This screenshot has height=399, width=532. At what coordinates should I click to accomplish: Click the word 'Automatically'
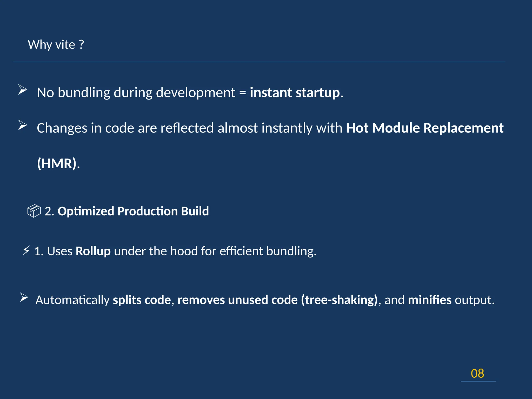click(72, 300)
